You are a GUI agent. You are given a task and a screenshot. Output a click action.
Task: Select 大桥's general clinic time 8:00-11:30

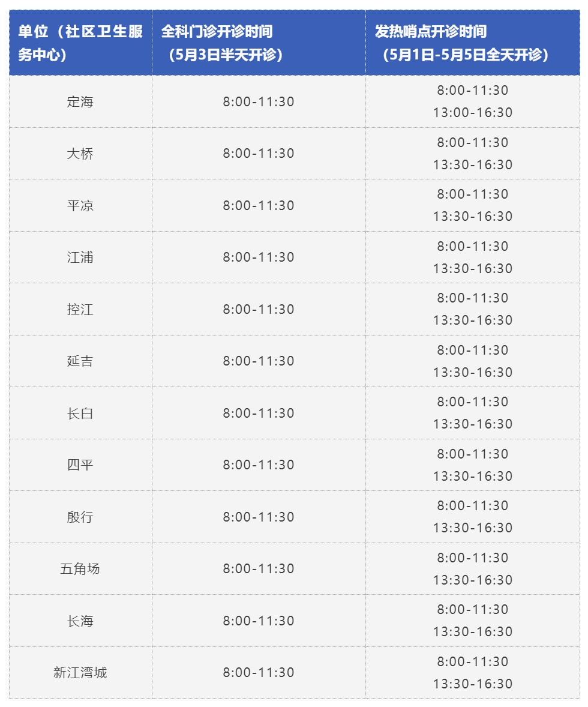[x=259, y=154]
